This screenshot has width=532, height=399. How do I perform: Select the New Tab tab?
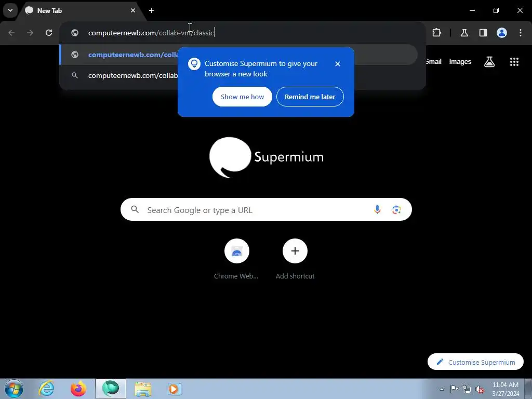tap(80, 10)
